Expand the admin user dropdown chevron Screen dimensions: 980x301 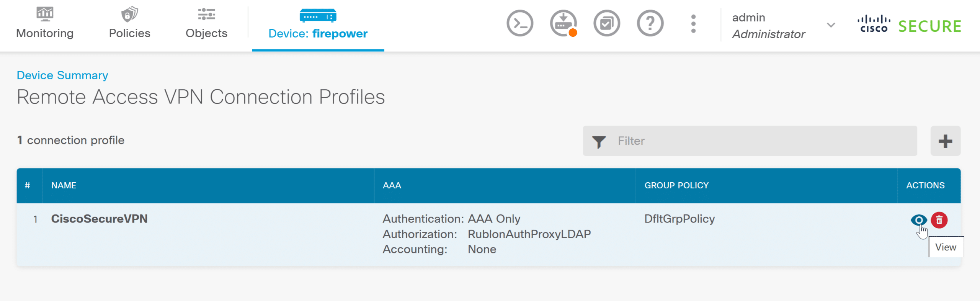(x=831, y=25)
